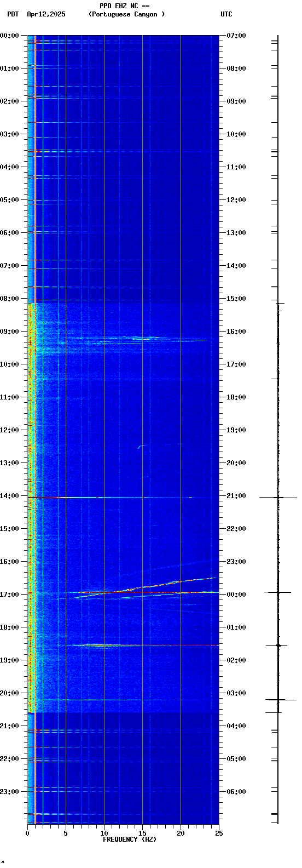
Task: Click the station title 'PPO EHZ NC --'
Action: click(x=125, y=6)
